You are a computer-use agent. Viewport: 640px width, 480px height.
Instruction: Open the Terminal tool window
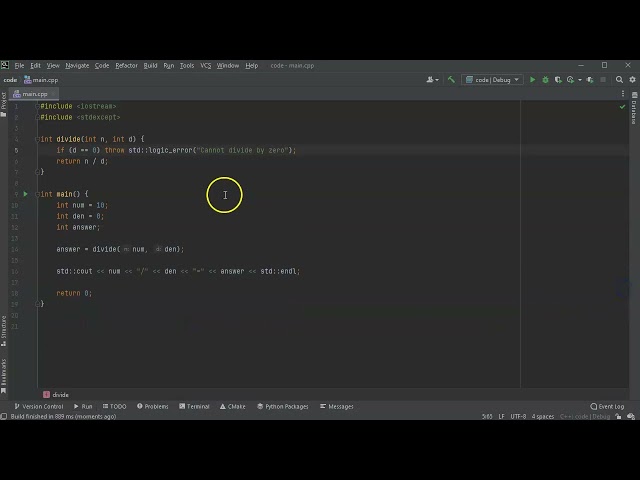coord(194,407)
